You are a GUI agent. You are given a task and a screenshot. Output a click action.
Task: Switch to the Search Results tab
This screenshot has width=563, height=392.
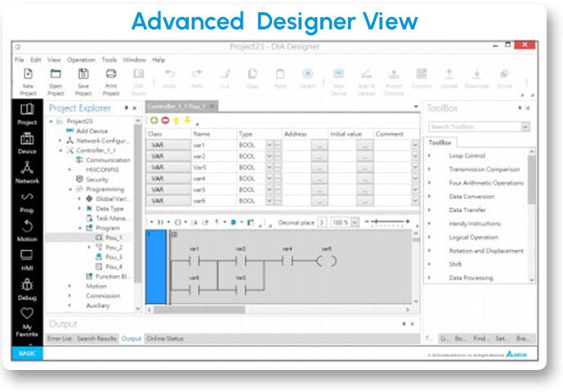point(96,339)
